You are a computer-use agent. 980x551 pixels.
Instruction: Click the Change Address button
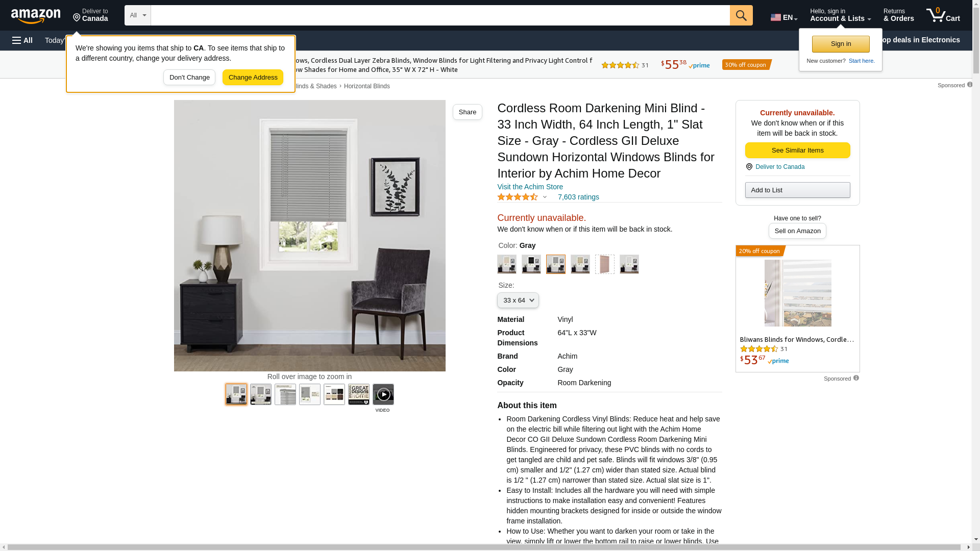click(x=253, y=78)
